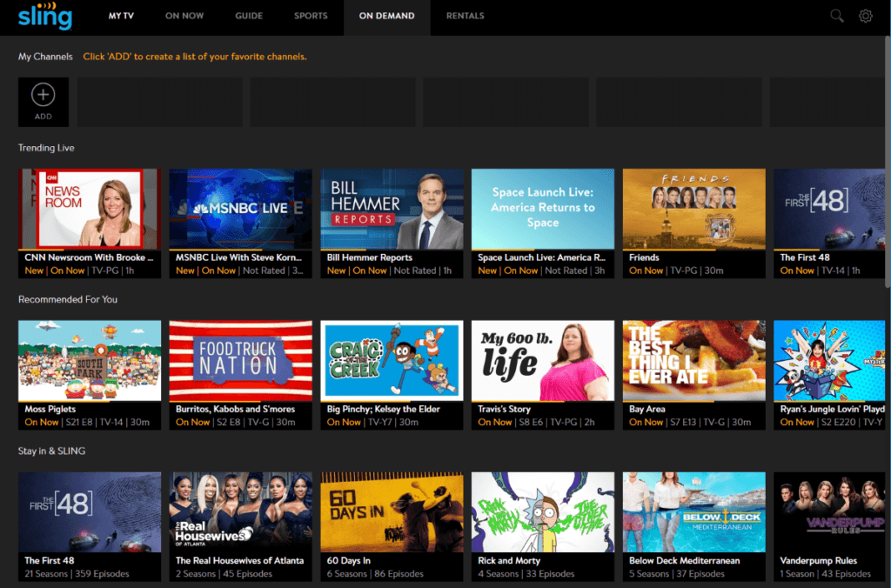The width and height of the screenshot is (891, 588).
Task: Open the search magnifier icon
Action: [837, 16]
